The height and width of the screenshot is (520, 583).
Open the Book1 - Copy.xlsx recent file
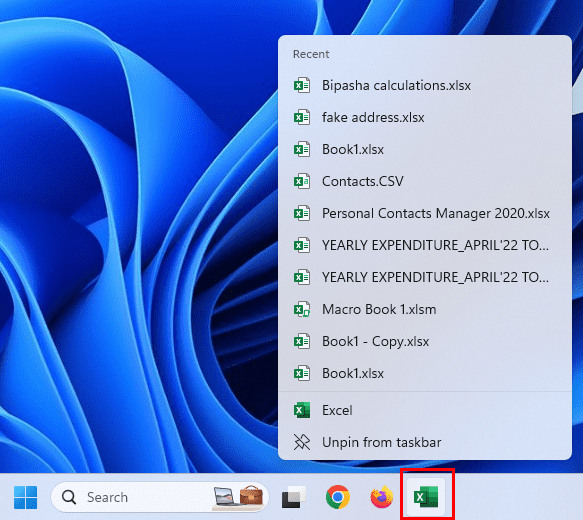click(x=425, y=341)
